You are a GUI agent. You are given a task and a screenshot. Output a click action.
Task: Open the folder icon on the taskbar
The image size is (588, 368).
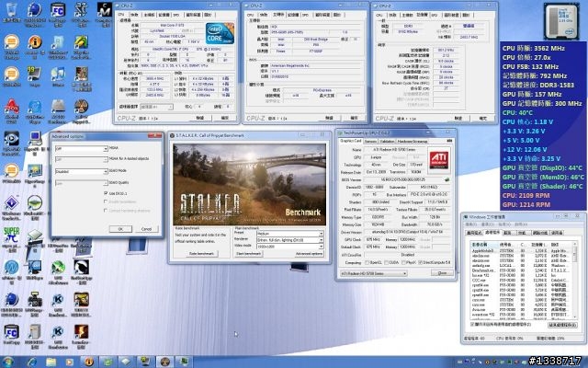tap(51, 362)
